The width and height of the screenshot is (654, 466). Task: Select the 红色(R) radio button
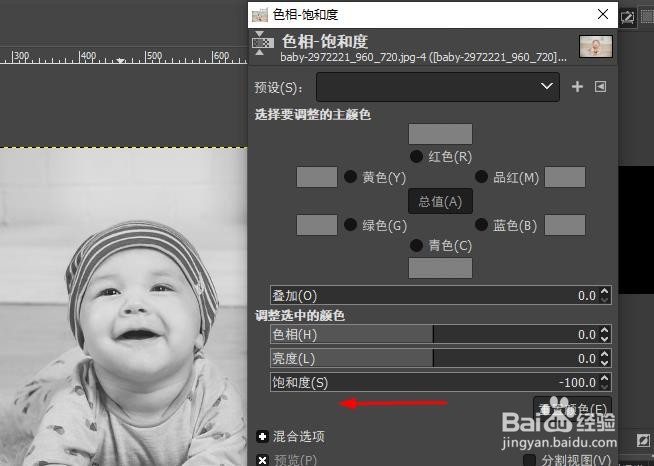pos(416,156)
